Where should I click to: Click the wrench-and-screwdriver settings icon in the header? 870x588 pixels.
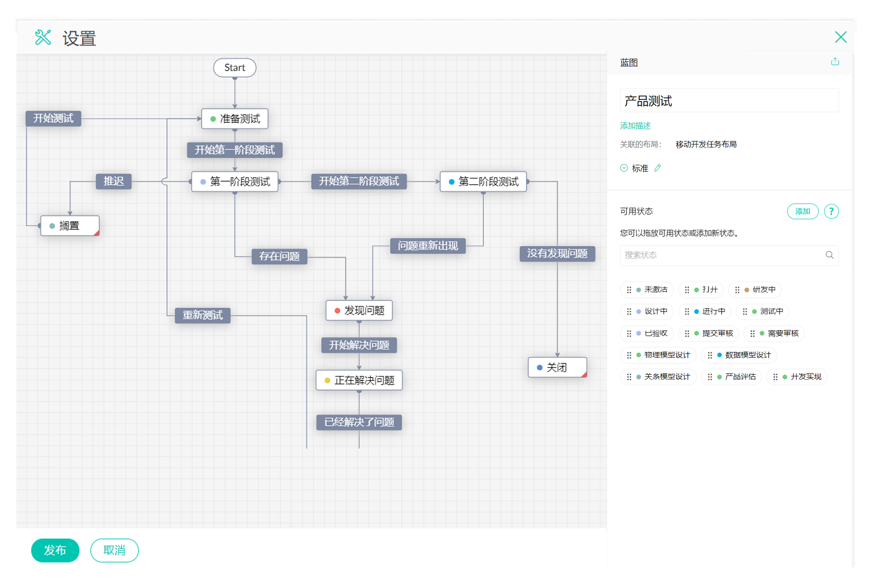click(43, 37)
